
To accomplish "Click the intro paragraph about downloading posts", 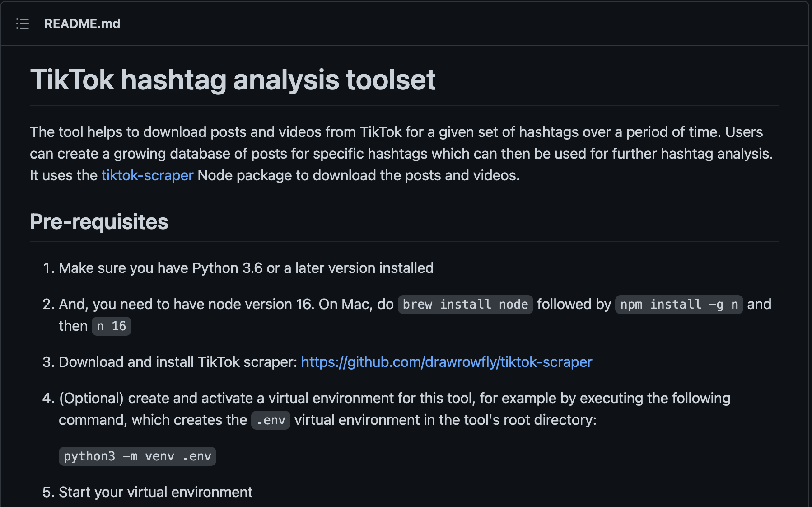I will 401,154.
